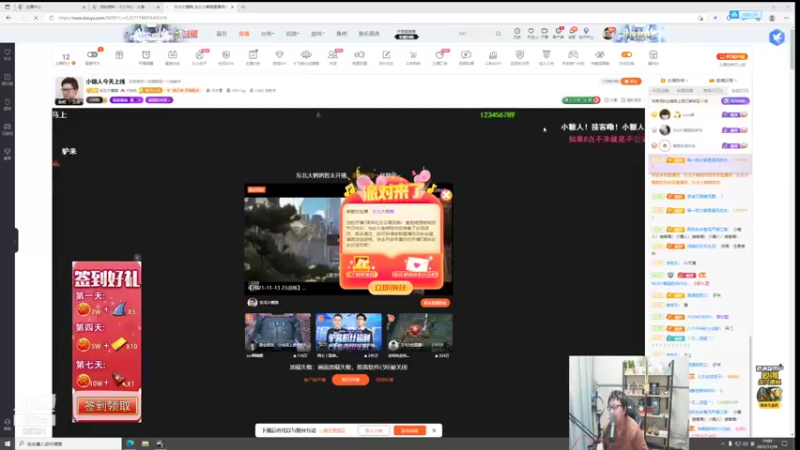Open the user avatar in site header
Image resolution: width=800 pixels, height=450 pixels.
click(x=608, y=33)
